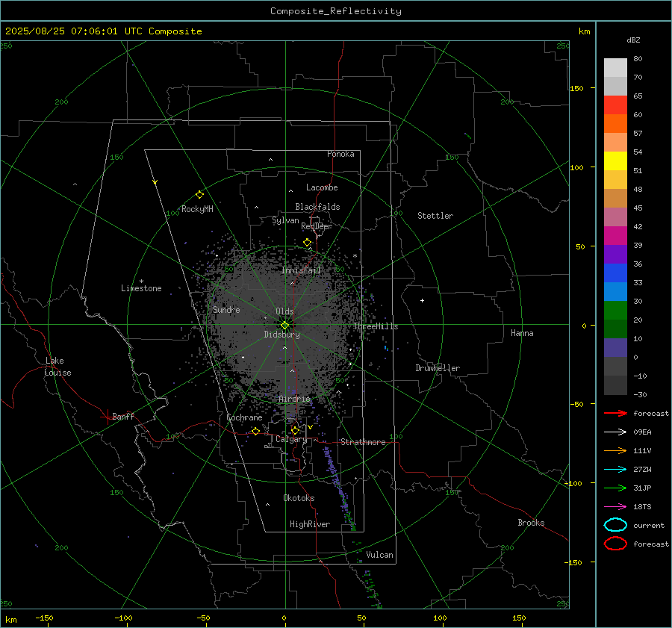Click the red forecast arrow in legend
The width and height of the screenshot is (672, 628).
[x=615, y=413]
